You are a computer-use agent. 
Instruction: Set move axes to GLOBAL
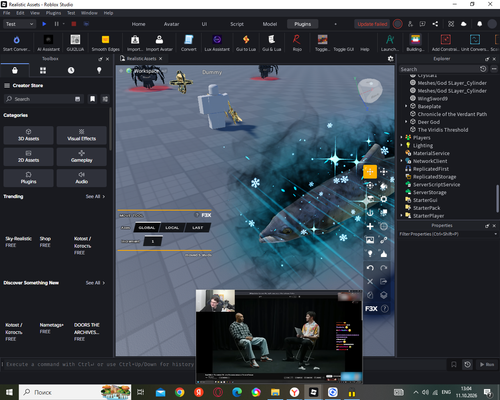coord(147,228)
